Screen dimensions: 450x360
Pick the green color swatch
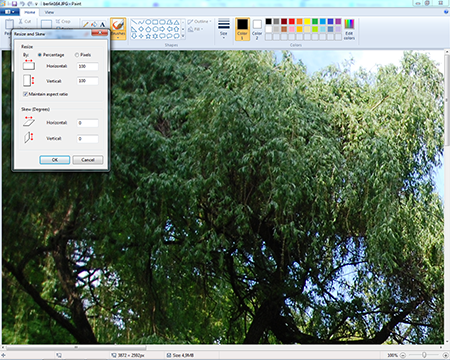tap(315, 21)
